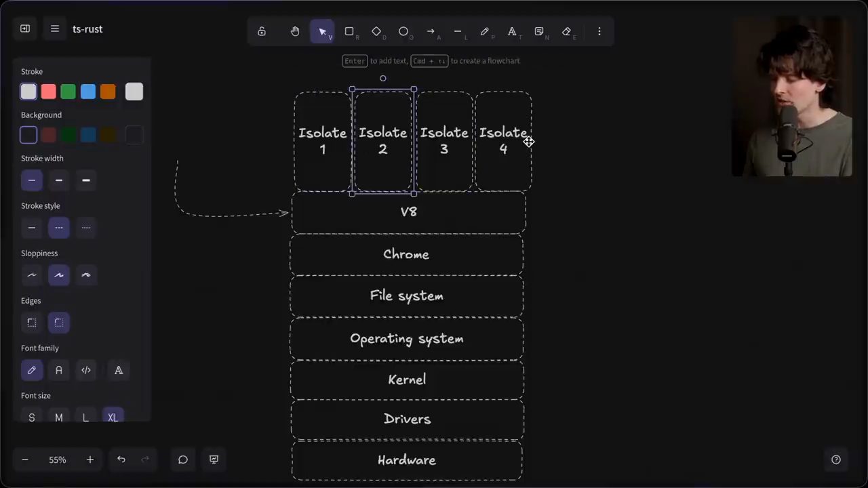This screenshot has height=488, width=868.
Task: Select the Pencil draw tool
Action: [x=485, y=31]
